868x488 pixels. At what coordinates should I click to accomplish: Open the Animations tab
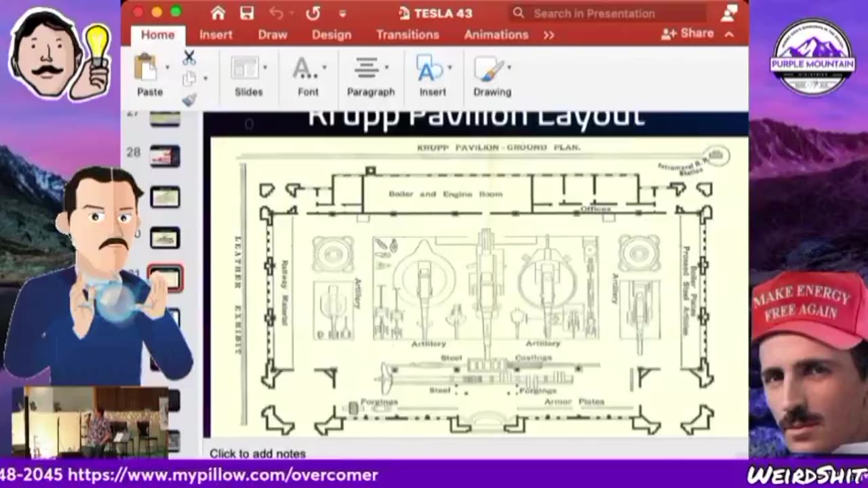(x=496, y=35)
